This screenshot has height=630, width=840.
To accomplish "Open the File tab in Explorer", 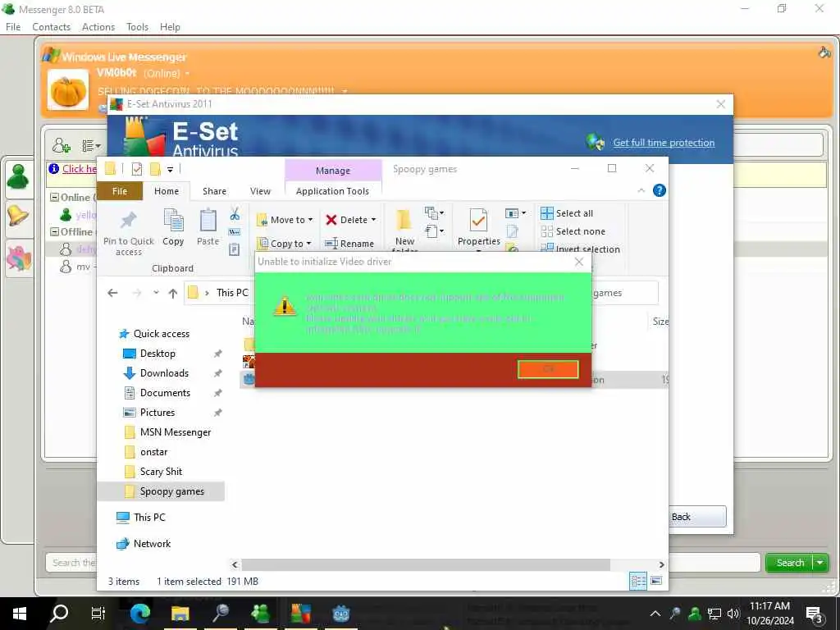I will point(120,191).
